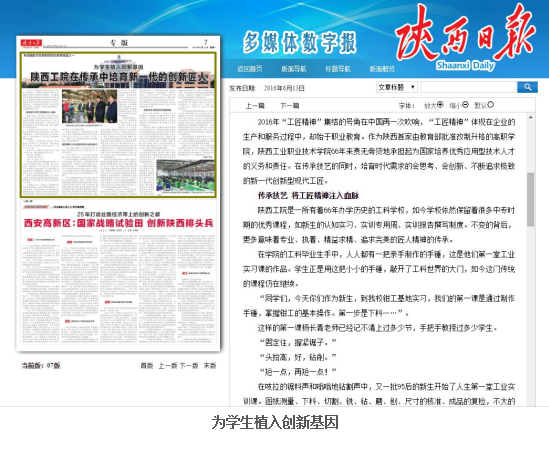Select the 默认 font size radio button

click(x=491, y=104)
